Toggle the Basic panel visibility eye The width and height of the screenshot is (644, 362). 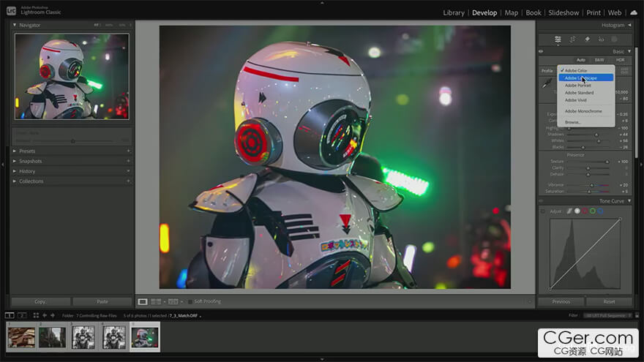(x=541, y=51)
